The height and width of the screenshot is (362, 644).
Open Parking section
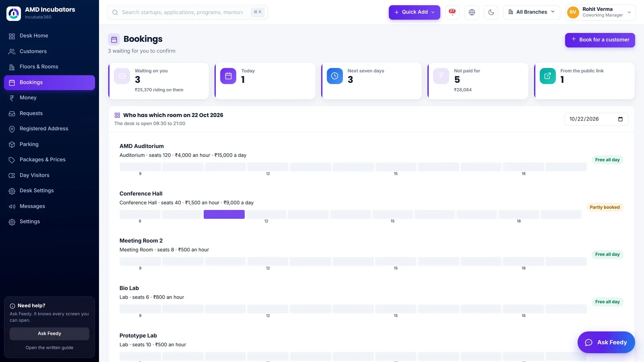click(x=50, y=144)
